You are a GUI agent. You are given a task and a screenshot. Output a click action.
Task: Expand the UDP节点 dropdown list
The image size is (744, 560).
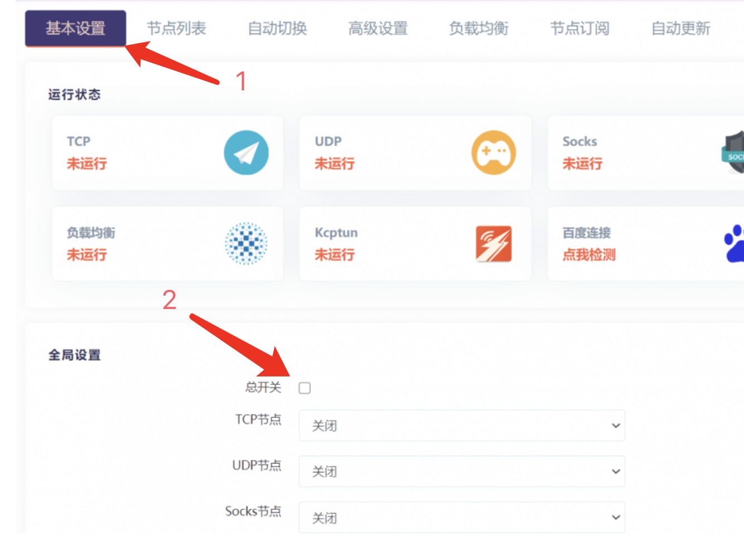(x=461, y=471)
